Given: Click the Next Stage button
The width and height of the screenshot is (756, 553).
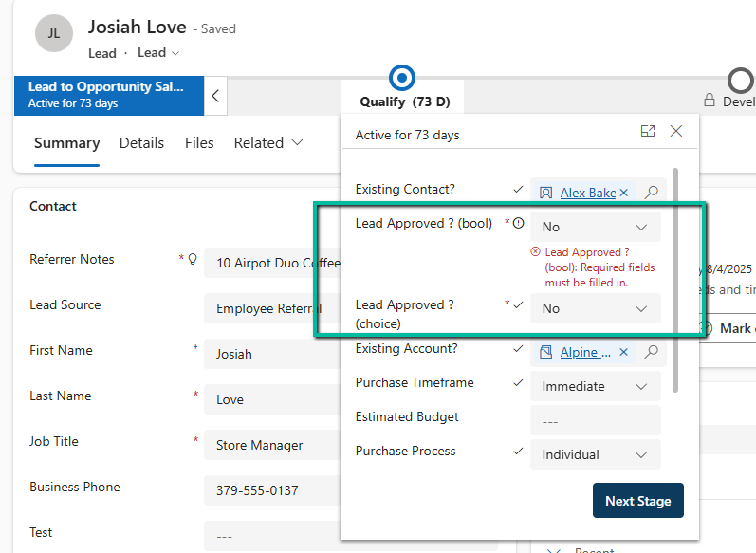Looking at the screenshot, I should click(637, 501).
